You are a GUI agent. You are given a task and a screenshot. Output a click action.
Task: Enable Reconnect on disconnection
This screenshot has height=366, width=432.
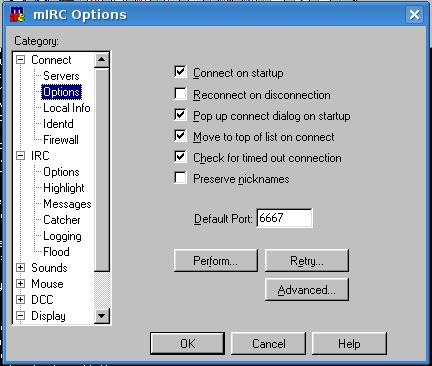pos(180,94)
